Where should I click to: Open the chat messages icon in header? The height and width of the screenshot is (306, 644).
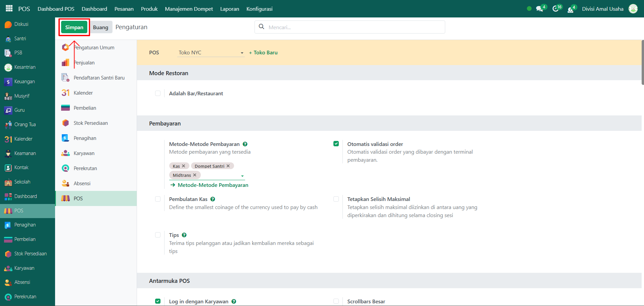[x=540, y=9]
